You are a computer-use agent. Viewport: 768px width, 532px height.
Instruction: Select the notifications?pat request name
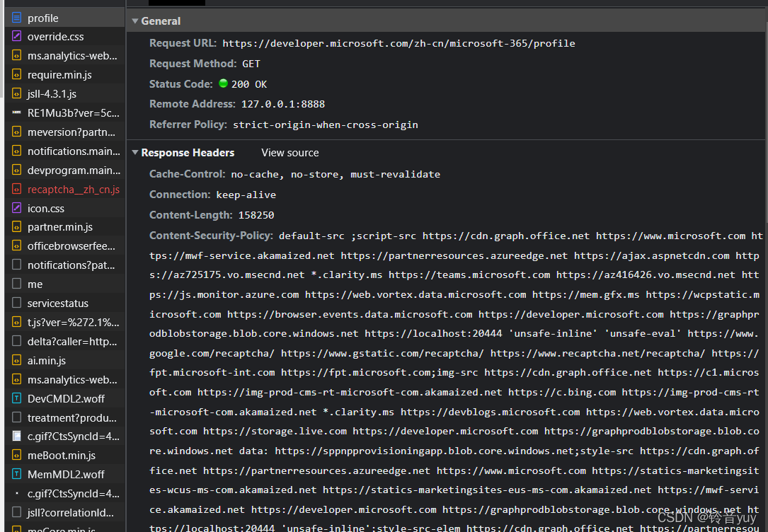click(x=71, y=265)
